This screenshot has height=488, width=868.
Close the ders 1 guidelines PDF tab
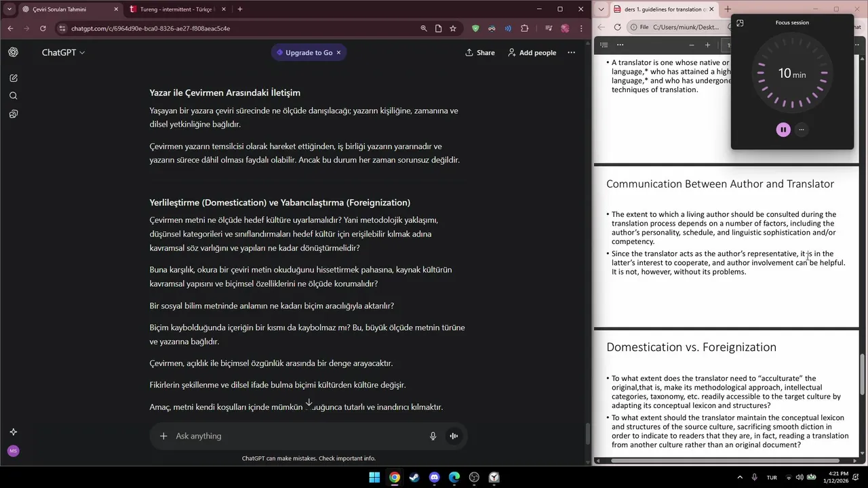[x=711, y=9]
